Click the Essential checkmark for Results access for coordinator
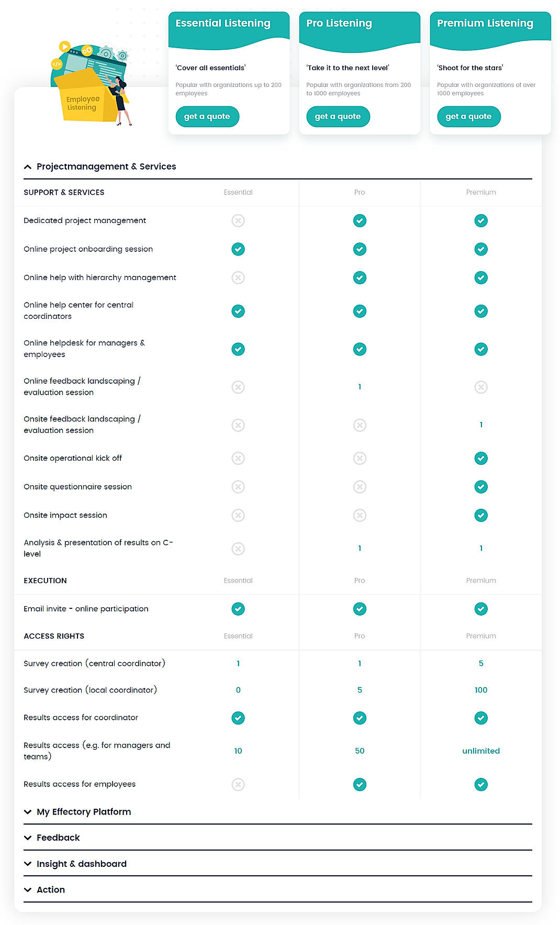The image size is (560, 925). tap(238, 718)
